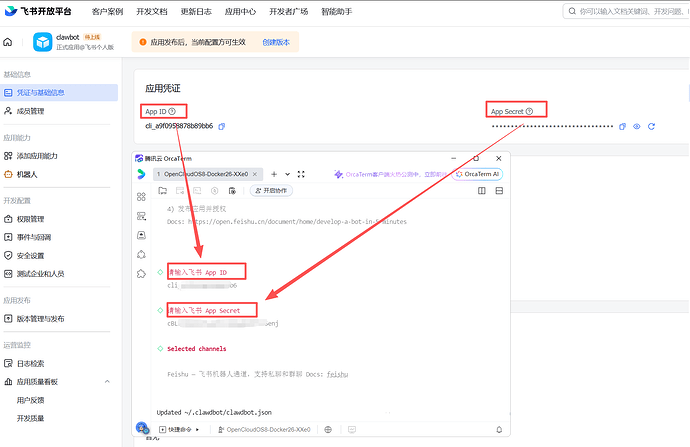Click the OrcaTerm second sidebar panel icon
The height and width of the screenshot is (447, 690).
coord(141,216)
